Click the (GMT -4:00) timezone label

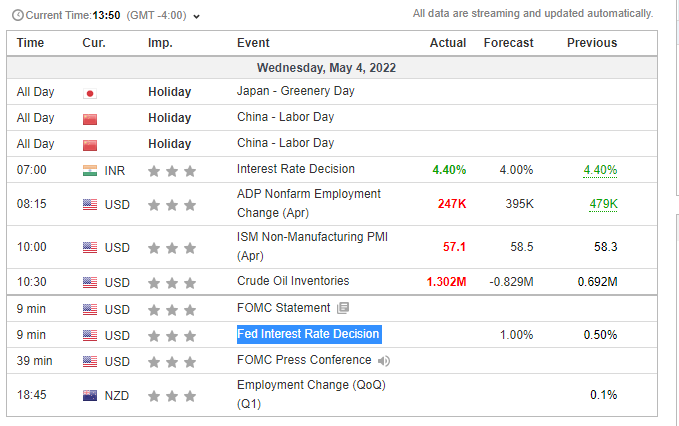tap(156, 16)
